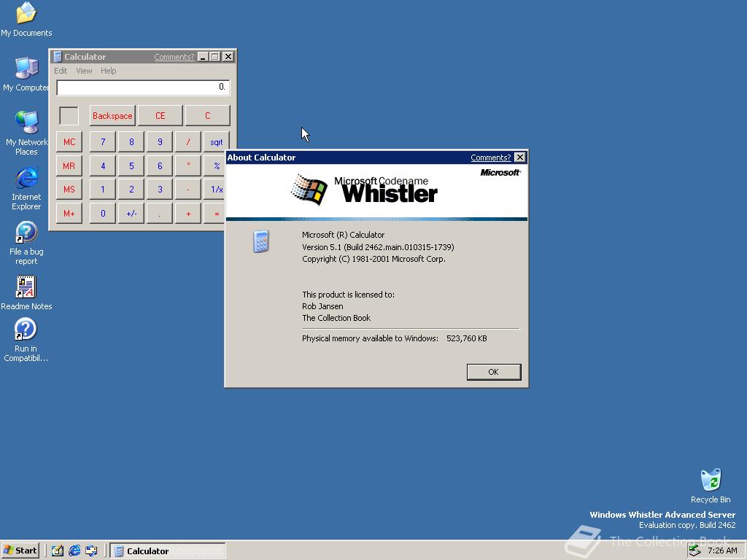The width and height of the screenshot is (747, 560).
Task: Click Backspace button on Calculator
Action: click(x=112, y=116)
